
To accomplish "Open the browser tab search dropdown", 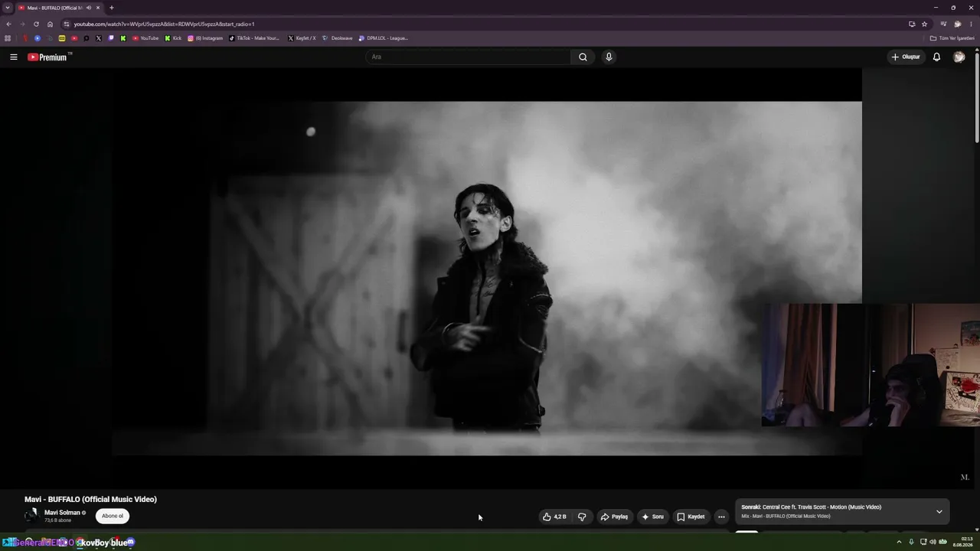I will pyautogui.click(x=7, y=8).
